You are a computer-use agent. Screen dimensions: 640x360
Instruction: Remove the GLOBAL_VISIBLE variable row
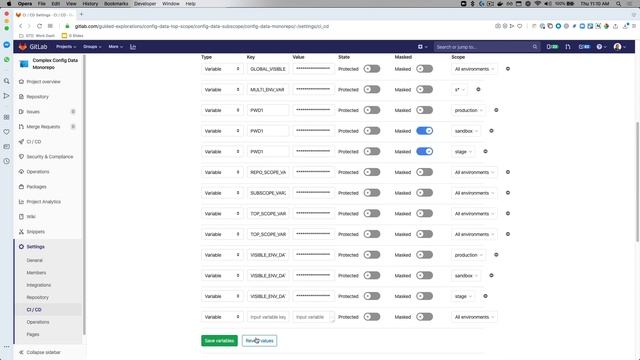pos(508,69)
